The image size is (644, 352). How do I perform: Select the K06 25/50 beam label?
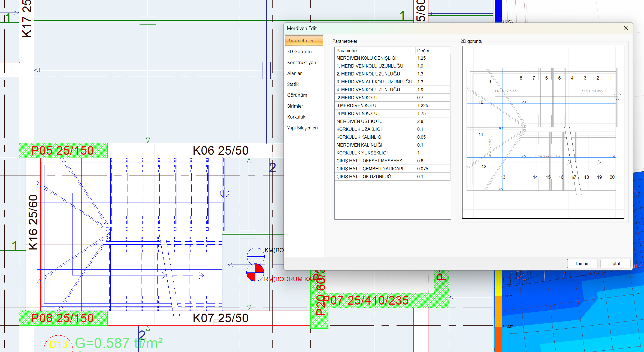(220, 150)
